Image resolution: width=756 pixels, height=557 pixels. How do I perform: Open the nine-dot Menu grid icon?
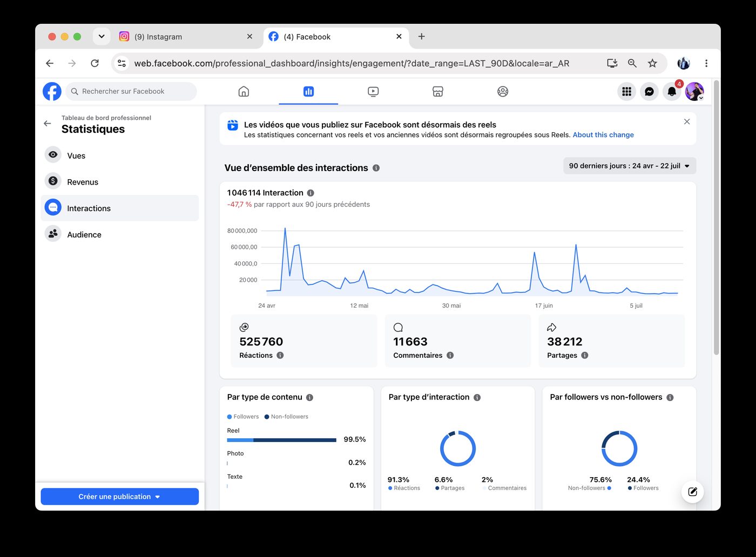coord(626,91)
